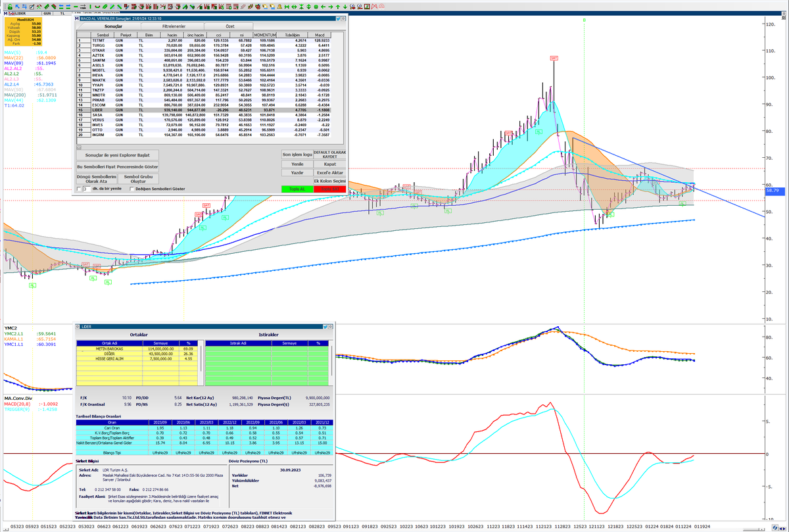Click the hammer tools toolbar icon
Image resolution: width=789 pixels, height=532 pixels.
[x=39, y=6]
